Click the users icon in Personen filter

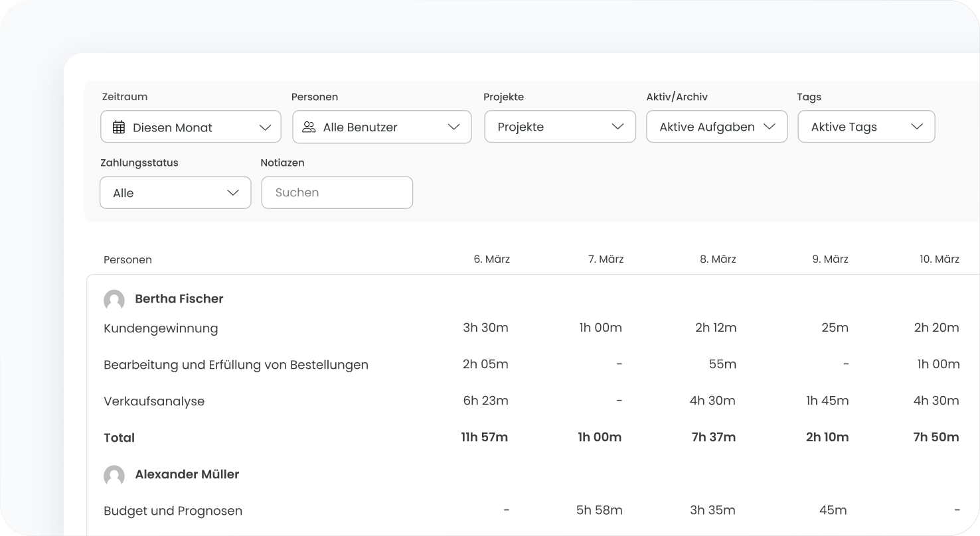tap(309, 127)
